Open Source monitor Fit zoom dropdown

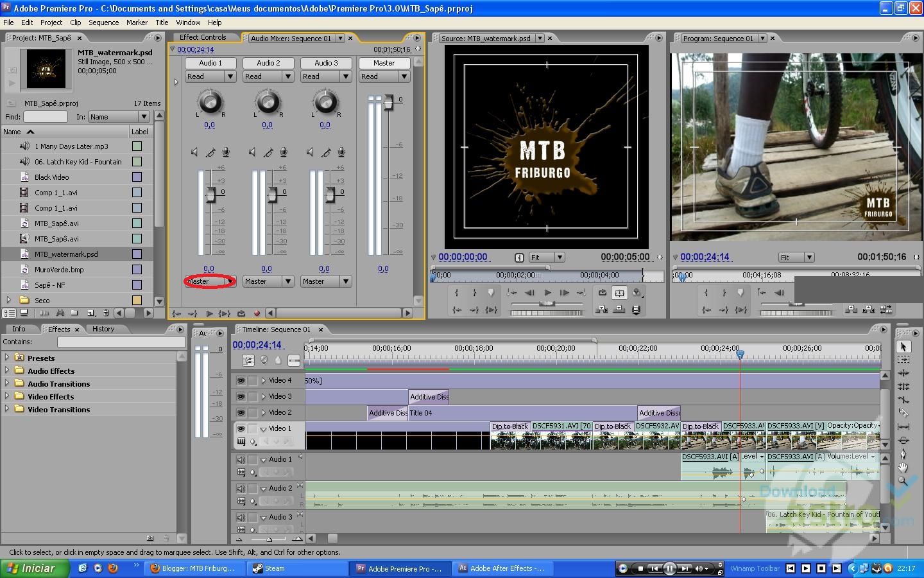point(546,258)
